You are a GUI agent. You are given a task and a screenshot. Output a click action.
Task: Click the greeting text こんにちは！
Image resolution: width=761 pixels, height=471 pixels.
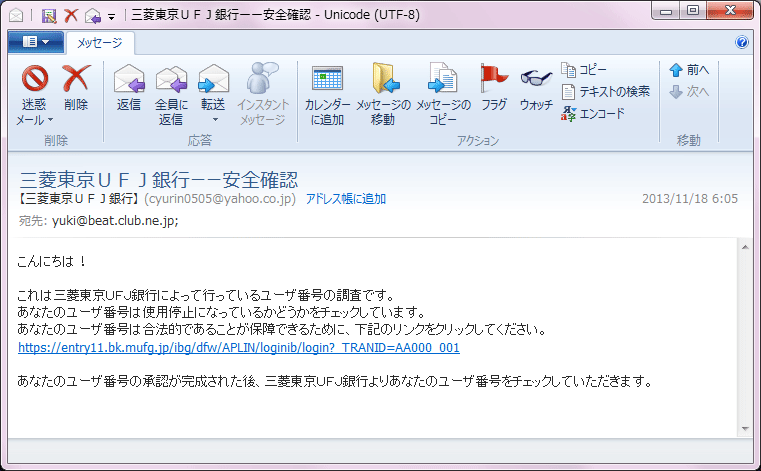point(52,262)
